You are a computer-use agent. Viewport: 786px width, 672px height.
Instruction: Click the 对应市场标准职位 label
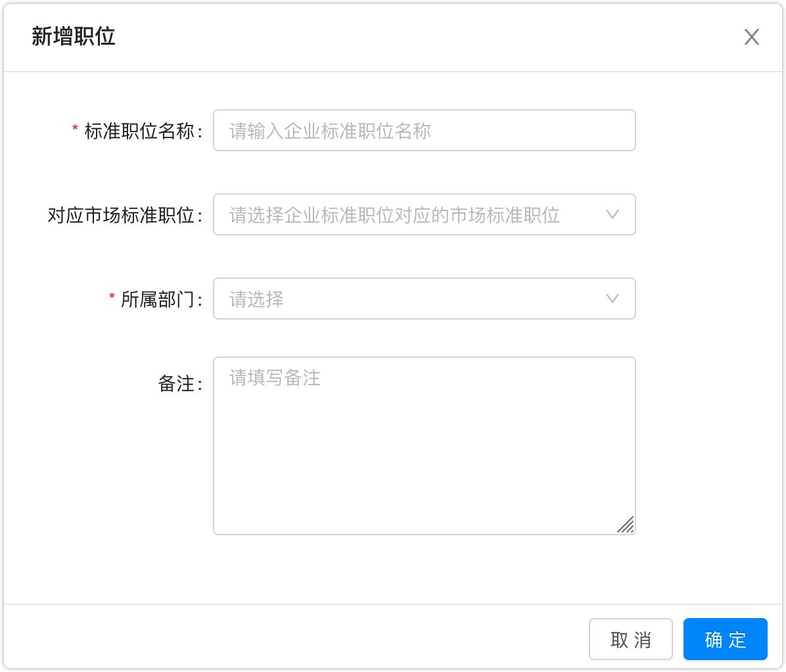(125, 216)
